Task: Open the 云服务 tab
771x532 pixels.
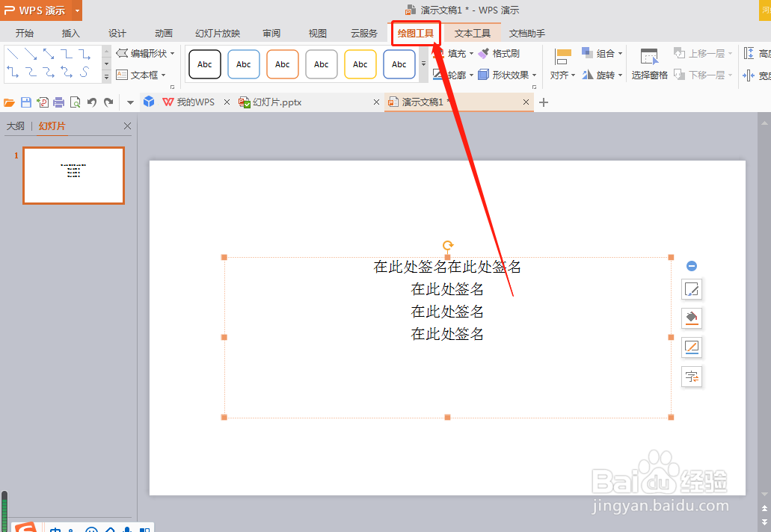Action: [x=364, y=33]
